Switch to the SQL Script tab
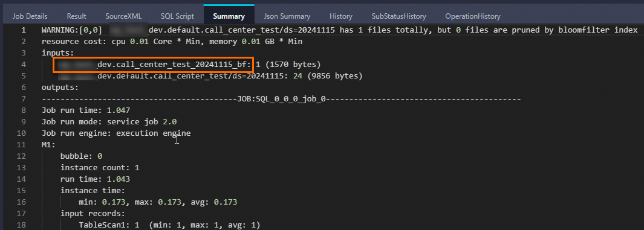 tap(177, 16)
